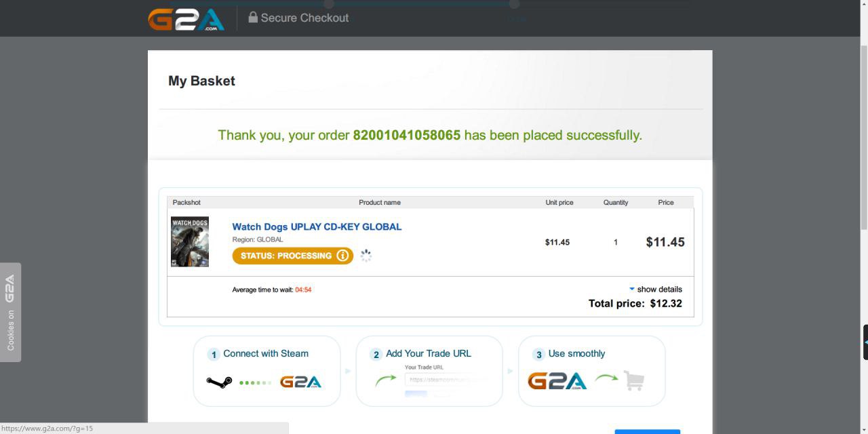Click the G2A logo in Connect with Steam
868x434 pixels.
coord(300,382)
